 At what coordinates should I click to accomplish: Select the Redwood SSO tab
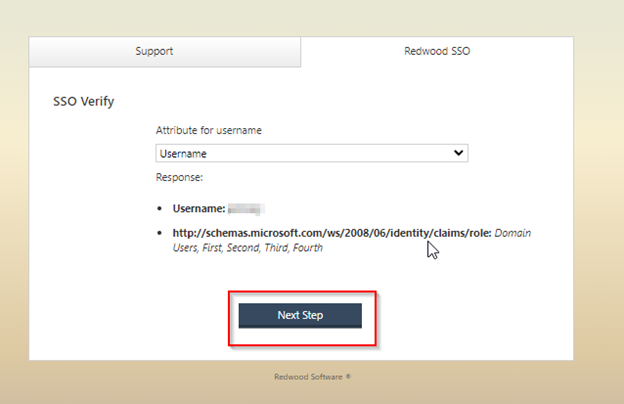[x=437, y=51]
